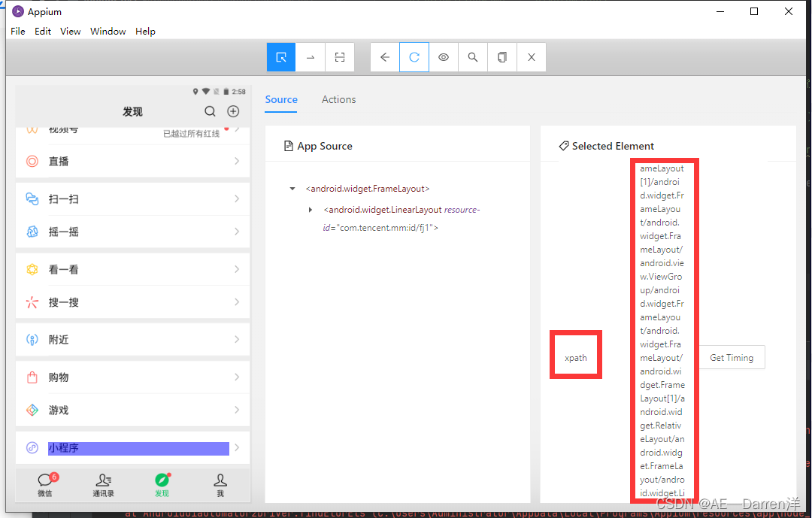Expand the 直播 row chevron

point(237,161)
